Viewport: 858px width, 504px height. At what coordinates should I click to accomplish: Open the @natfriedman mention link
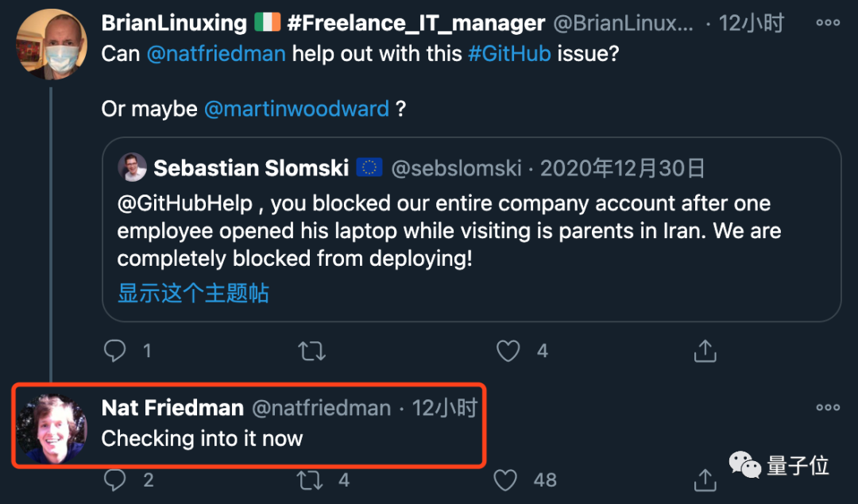coord(216,56)
